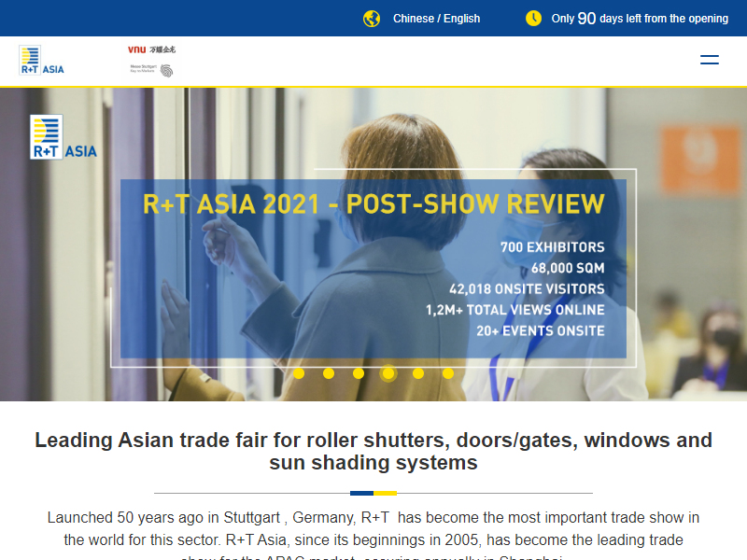
Task: Click '68,000 SQM' stat on banner
Action: [x=568, y=268]
